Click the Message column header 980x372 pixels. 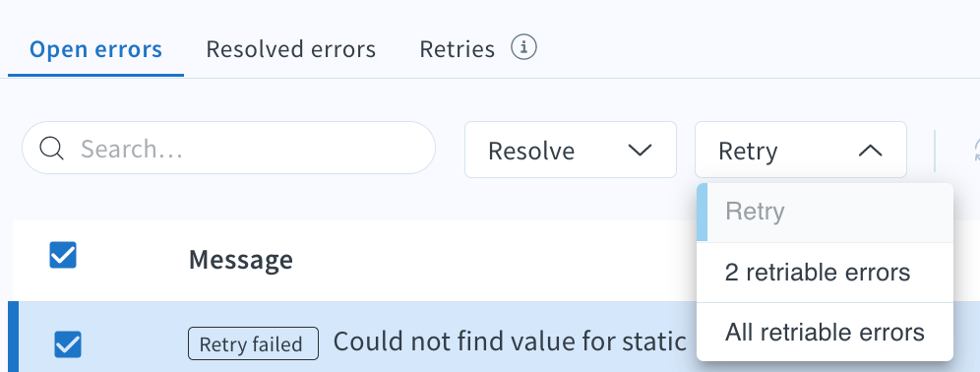[x=241, y=260]
